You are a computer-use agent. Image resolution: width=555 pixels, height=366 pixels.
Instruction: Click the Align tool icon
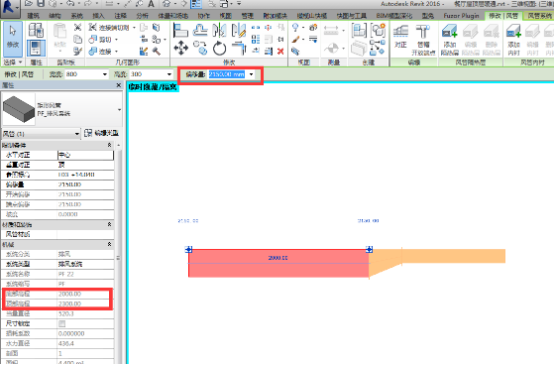pos(180,30)
